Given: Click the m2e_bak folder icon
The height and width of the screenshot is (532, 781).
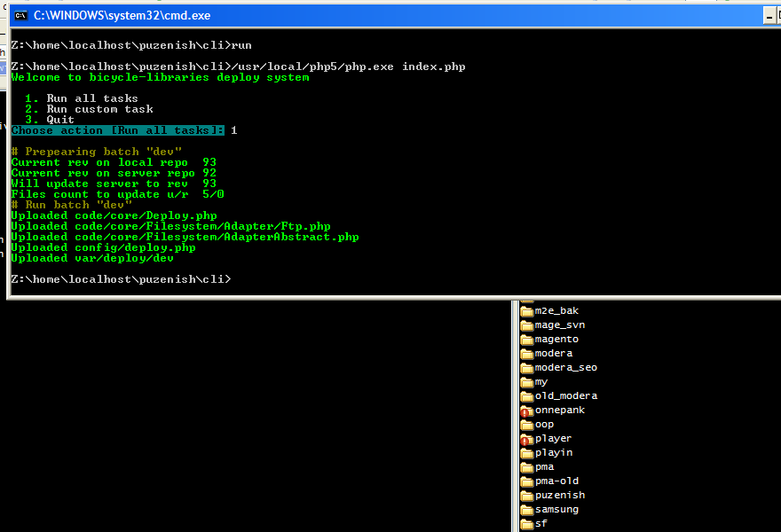Looking at the screenshot, I should click(x=526, y=310).
